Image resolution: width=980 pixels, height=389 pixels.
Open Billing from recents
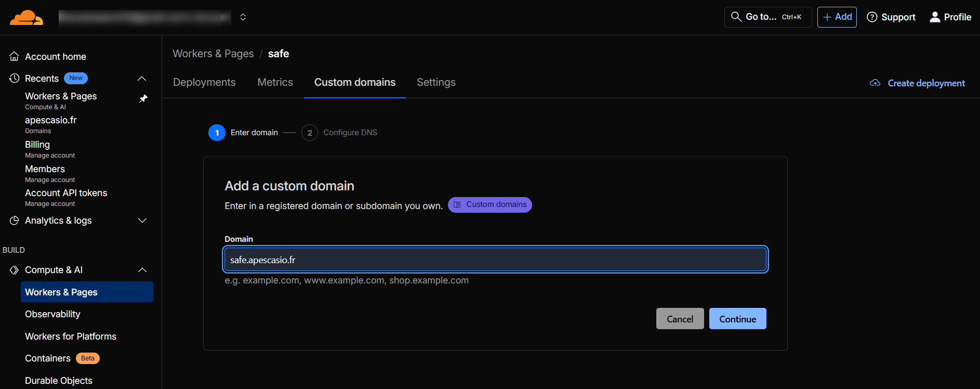(50, 149)
